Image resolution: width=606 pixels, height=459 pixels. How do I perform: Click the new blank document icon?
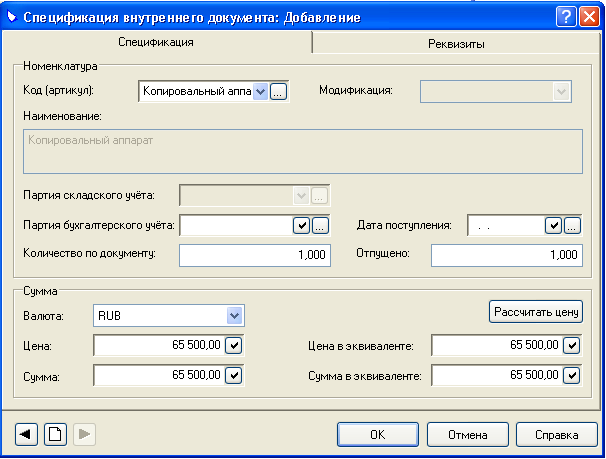click(55, 434)
